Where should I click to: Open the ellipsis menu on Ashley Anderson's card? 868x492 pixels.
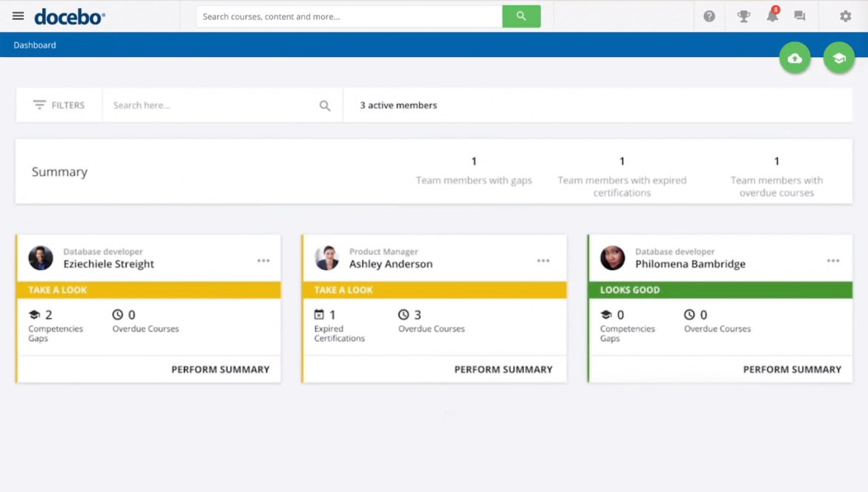543,260
